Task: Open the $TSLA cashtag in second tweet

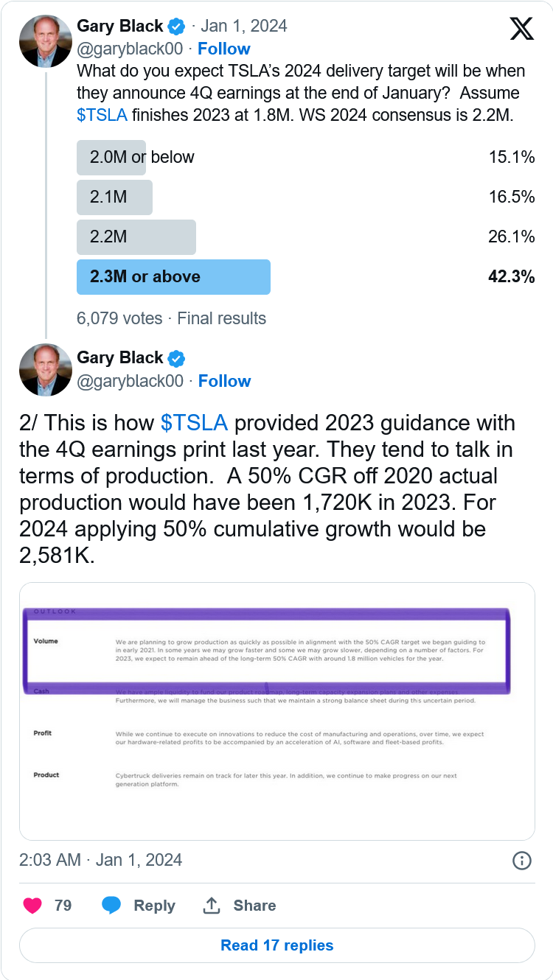Action: pos(194,423)
